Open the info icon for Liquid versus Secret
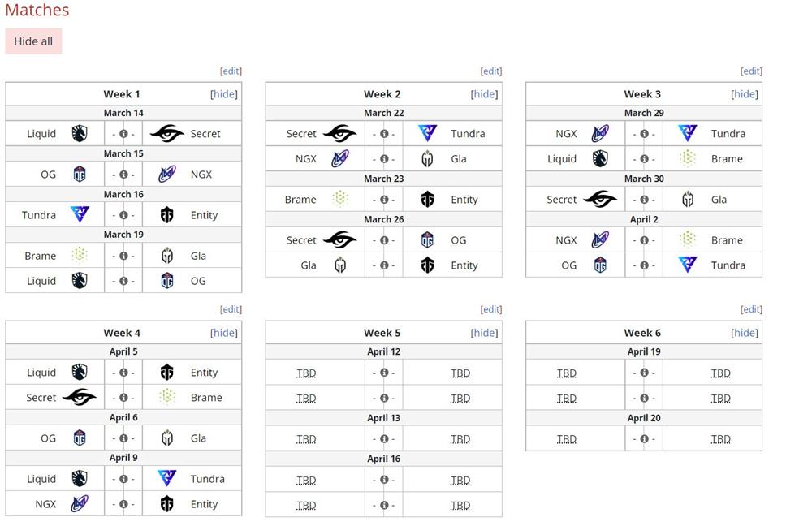The height and width of the screenshot is (526, 812). tap(123, 133)
